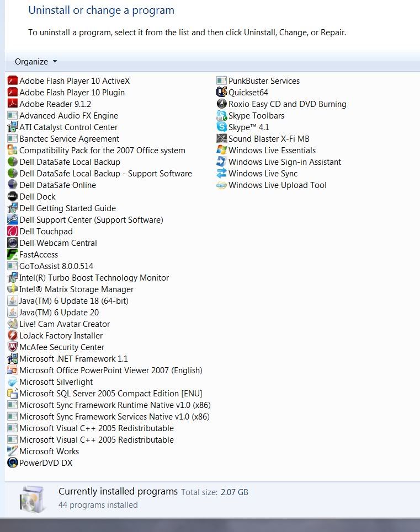
Task: Select the Windows Live Essentials flag icon
Action: [221, 151]
